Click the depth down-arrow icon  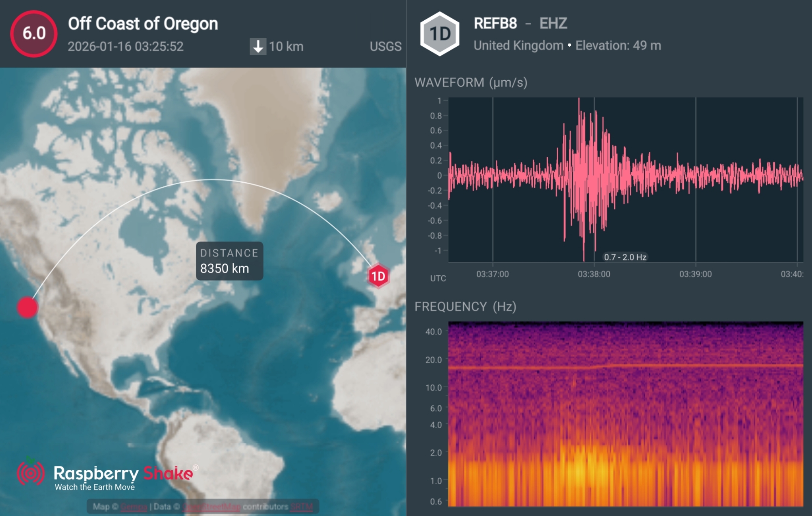pos(258,47)
